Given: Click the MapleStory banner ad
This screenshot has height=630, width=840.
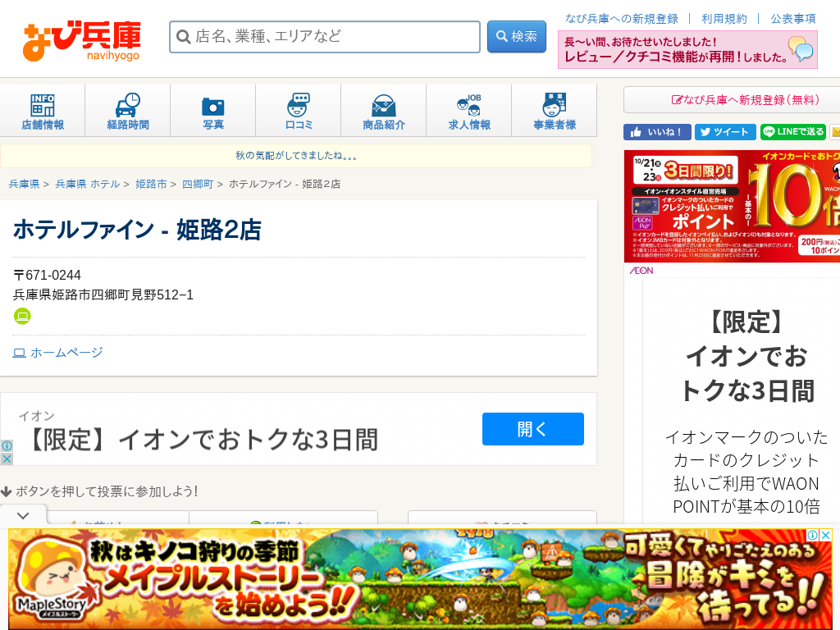Looking at the screenshot, I should click(420, 578).
